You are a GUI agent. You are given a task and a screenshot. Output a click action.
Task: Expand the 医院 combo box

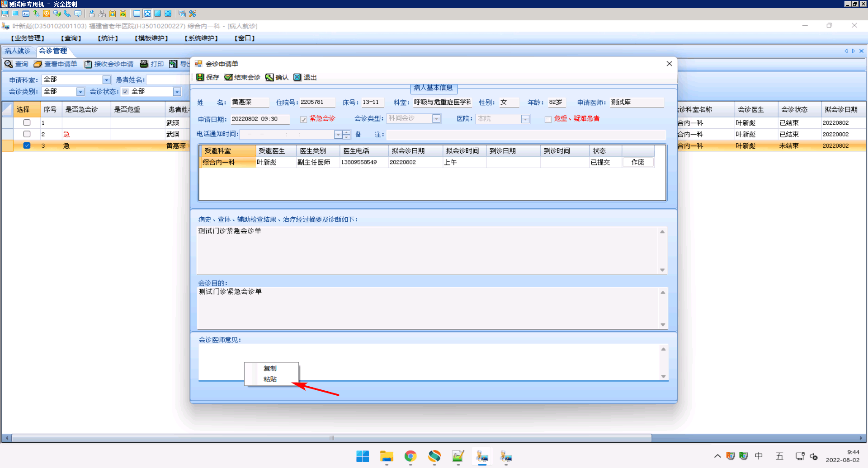[525, 119]
